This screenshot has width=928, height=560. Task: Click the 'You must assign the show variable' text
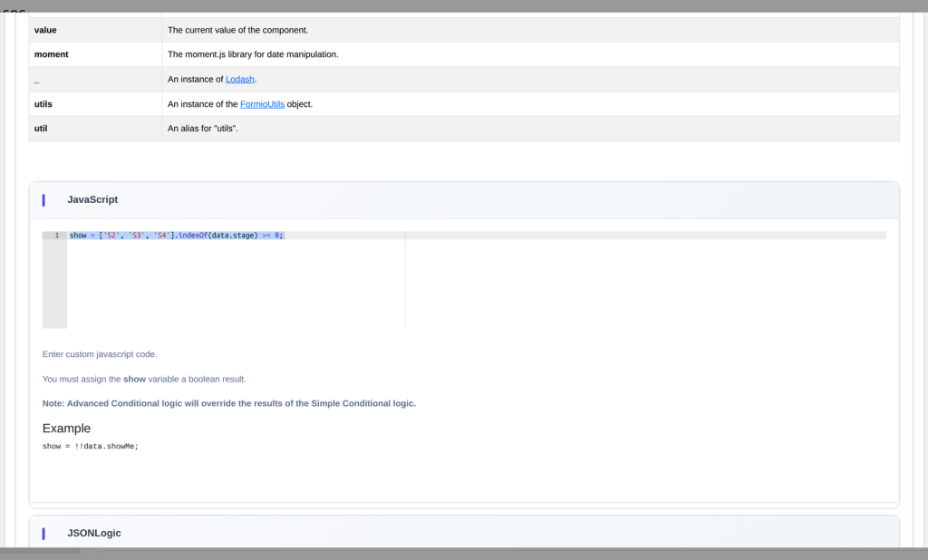click(144, 380)
